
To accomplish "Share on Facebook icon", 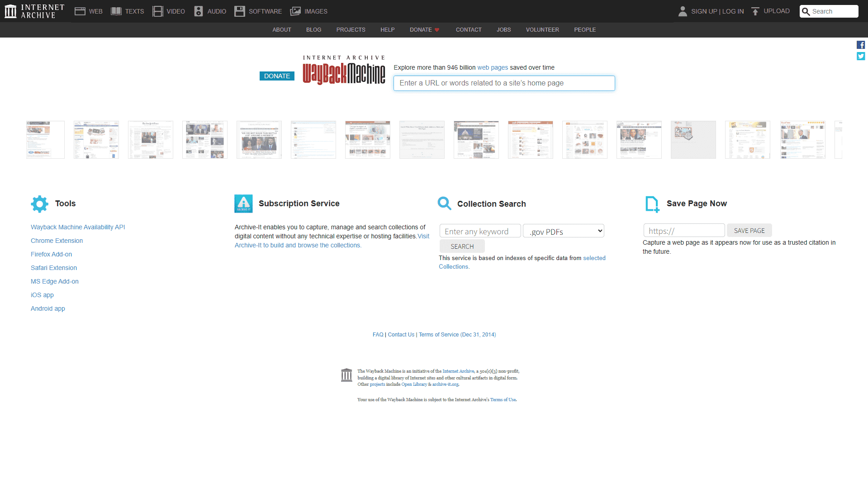I will (x=861, y=45).
